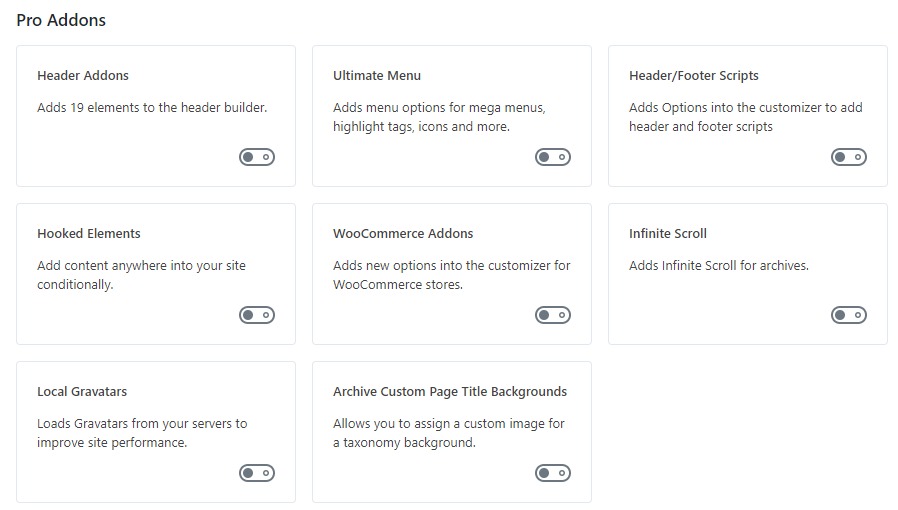Click the 'Adds 19 elements' description text
Image resolution: width=898 pixels, height=510 pixels.
[152, 107]
